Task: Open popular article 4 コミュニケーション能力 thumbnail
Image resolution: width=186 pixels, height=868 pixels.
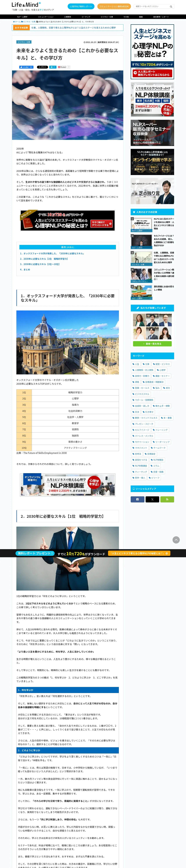Action: point(141,275)
